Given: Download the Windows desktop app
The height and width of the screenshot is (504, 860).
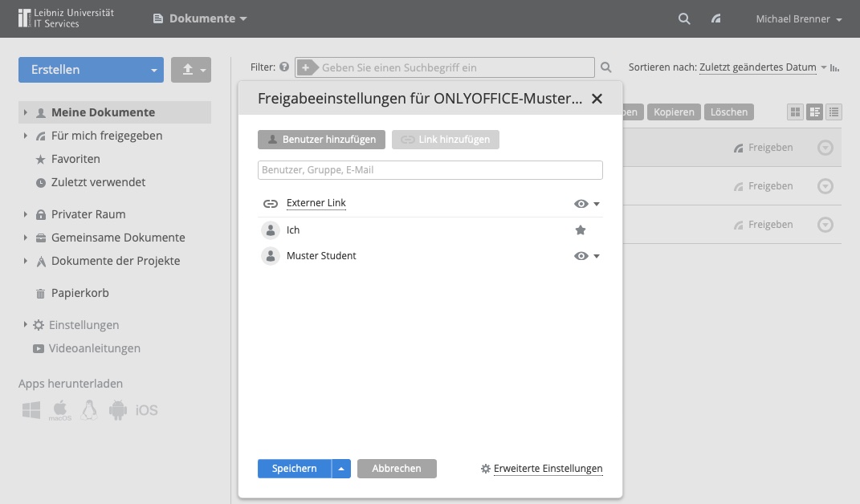Looking at the screenshot, I should coord(31,410).
